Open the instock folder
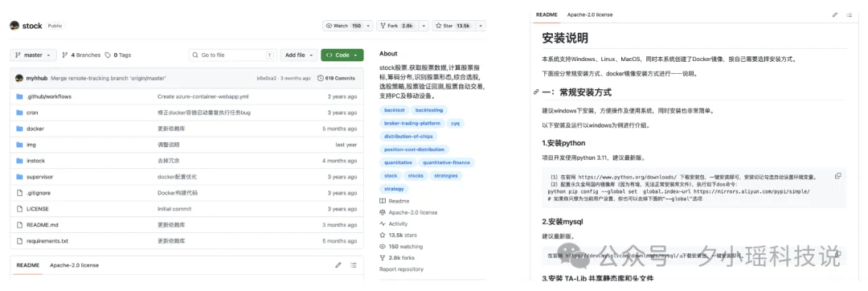This screenshot has height=291, width=868. [x=35, y=161]
